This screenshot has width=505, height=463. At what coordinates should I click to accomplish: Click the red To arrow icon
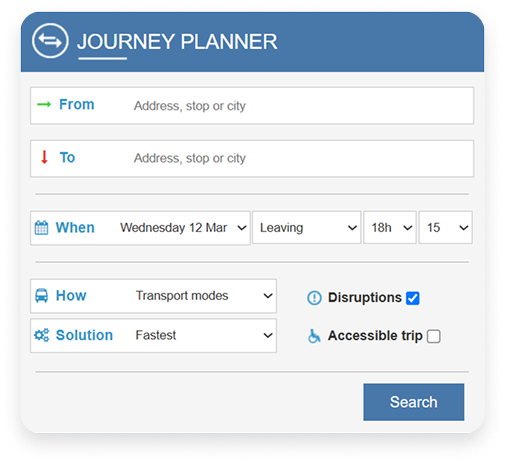44,157
